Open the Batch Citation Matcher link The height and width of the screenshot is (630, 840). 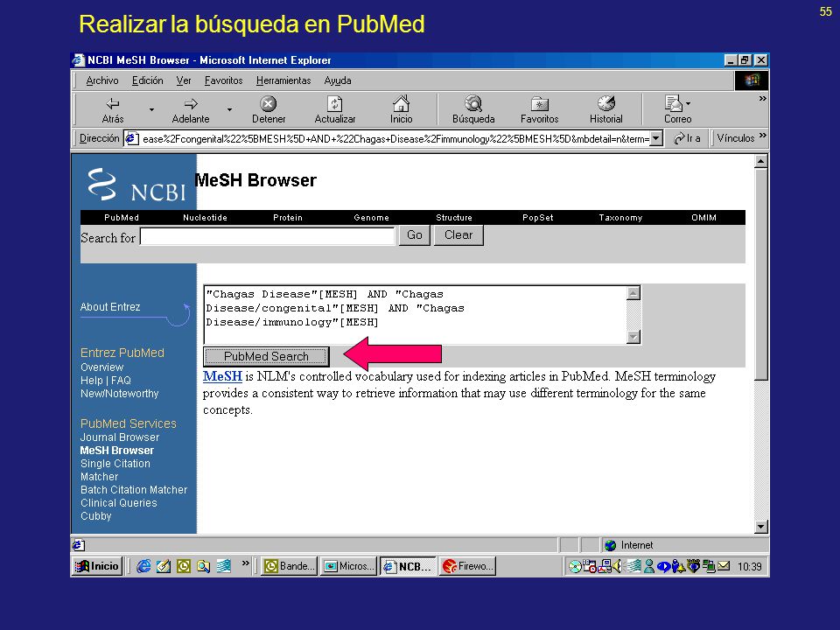click(x=134, y=490)
